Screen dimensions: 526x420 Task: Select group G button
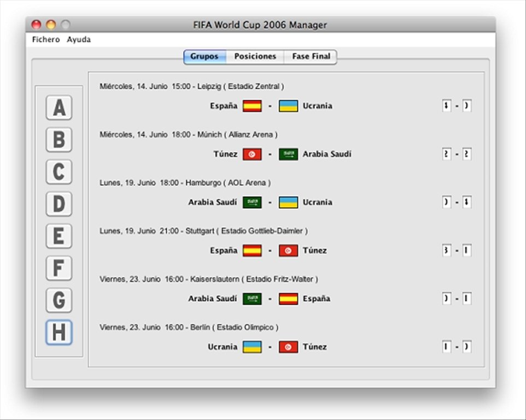(x=59, y=300)
